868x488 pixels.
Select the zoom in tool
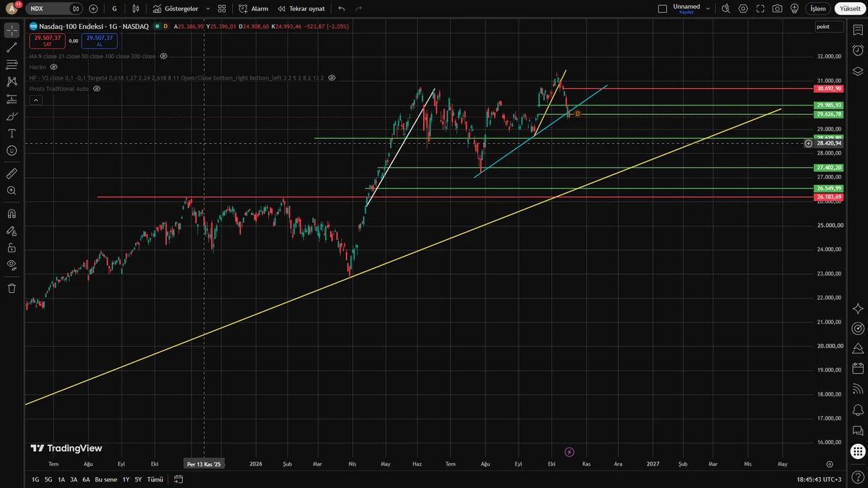pos(12,191)
